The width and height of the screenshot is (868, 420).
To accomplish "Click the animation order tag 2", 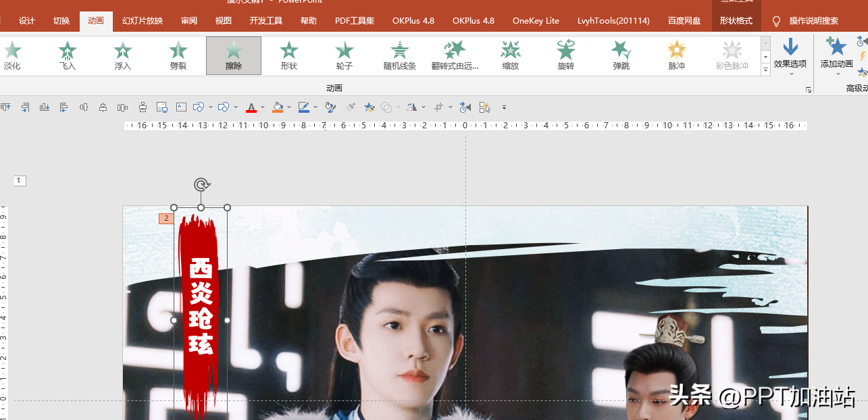I will pos(166,219).
